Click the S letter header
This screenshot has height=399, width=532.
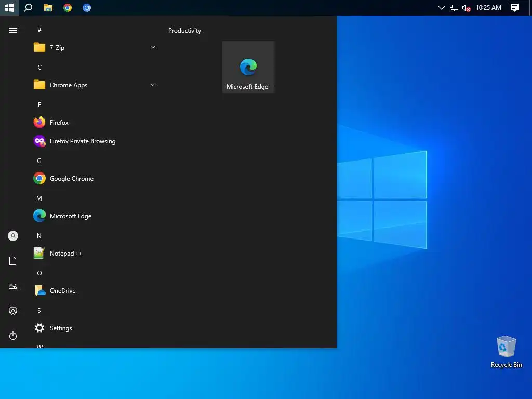pyautogui.click(x=39, y=311)
